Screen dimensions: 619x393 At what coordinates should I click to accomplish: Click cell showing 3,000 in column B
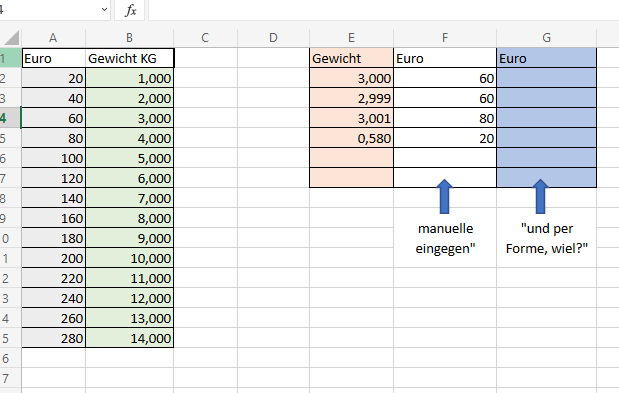(x=129, y=118)
